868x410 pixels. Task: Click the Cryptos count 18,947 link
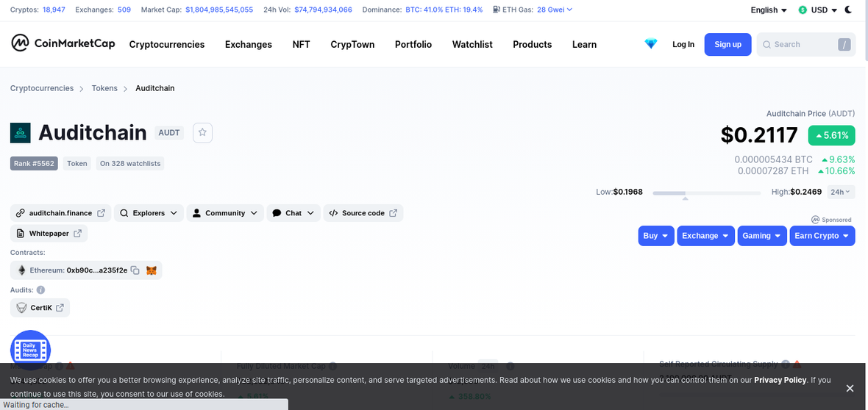[x=55, y=10]
